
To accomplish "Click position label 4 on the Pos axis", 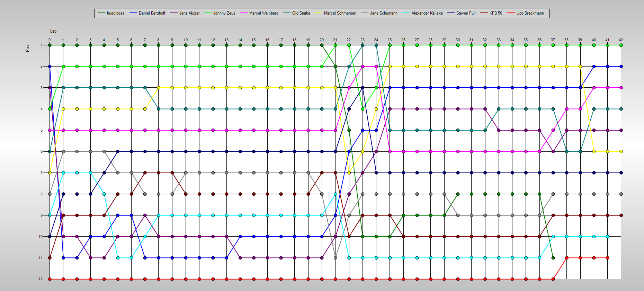I will pos(42,109).
